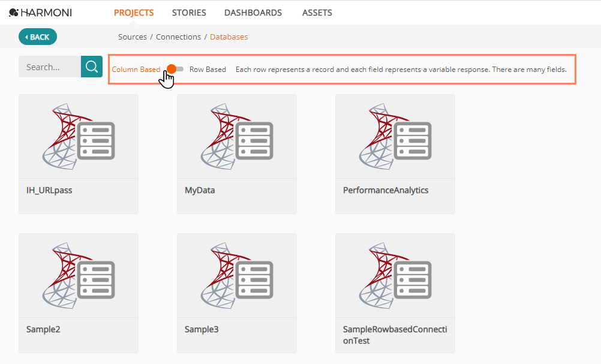Screen dimensions: 601x364
Task: Open the Assets tab
Action: point(317,13)
